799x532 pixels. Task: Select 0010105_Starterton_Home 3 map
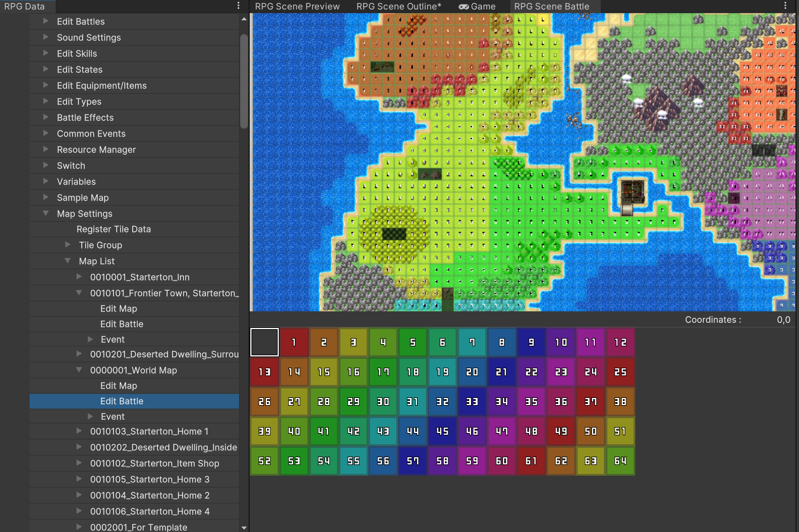(x=134, y=479)
